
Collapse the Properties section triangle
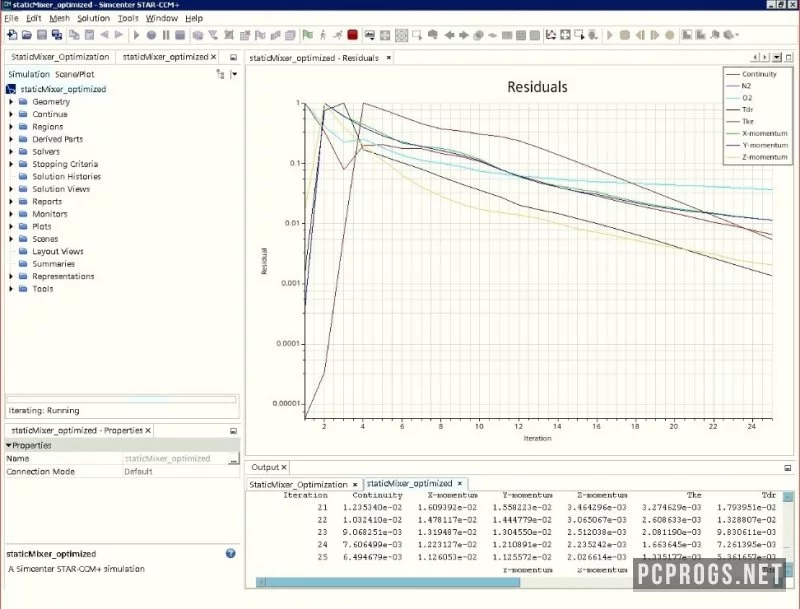(9, 445)
